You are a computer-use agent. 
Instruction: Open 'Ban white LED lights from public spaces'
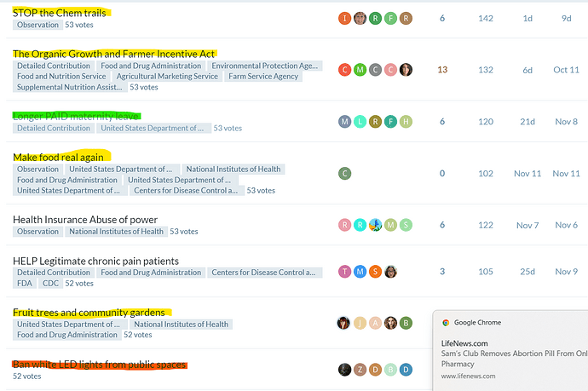pos(99,365)
